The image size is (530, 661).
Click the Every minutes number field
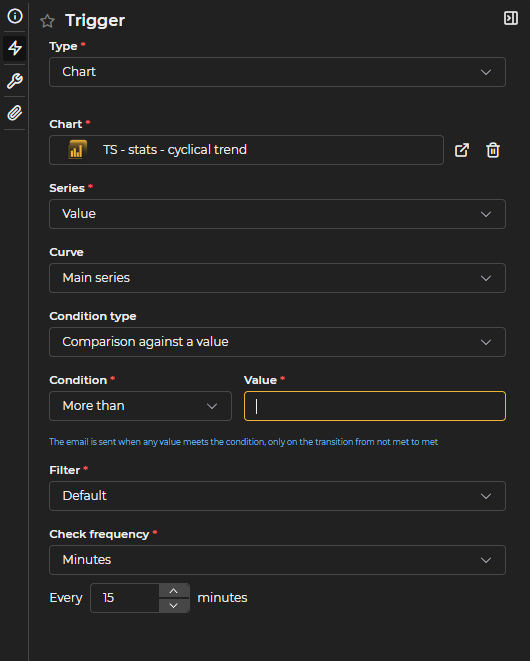click(x=125, y=598)
